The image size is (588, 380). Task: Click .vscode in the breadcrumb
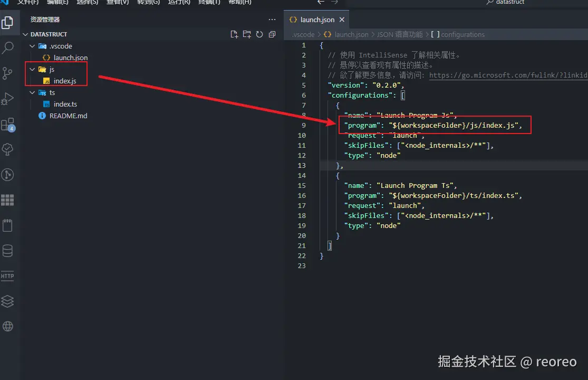(303, 34)
